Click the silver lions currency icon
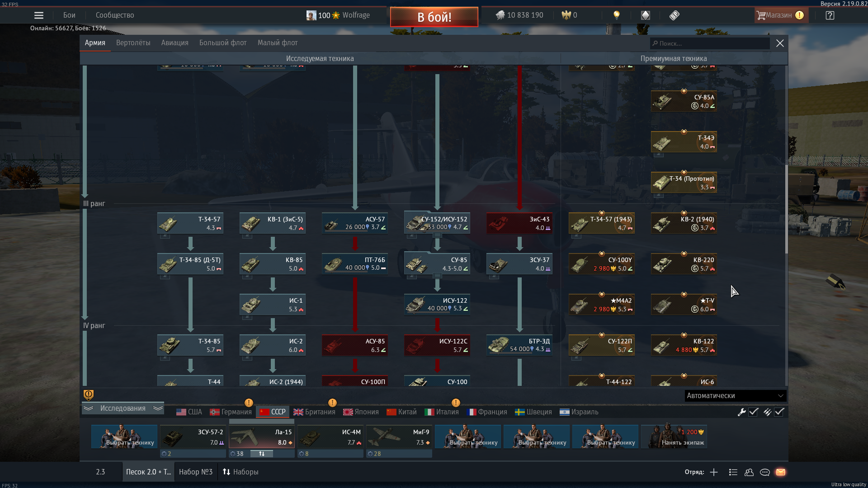This screenshot has height=488, width=868. 500,15
